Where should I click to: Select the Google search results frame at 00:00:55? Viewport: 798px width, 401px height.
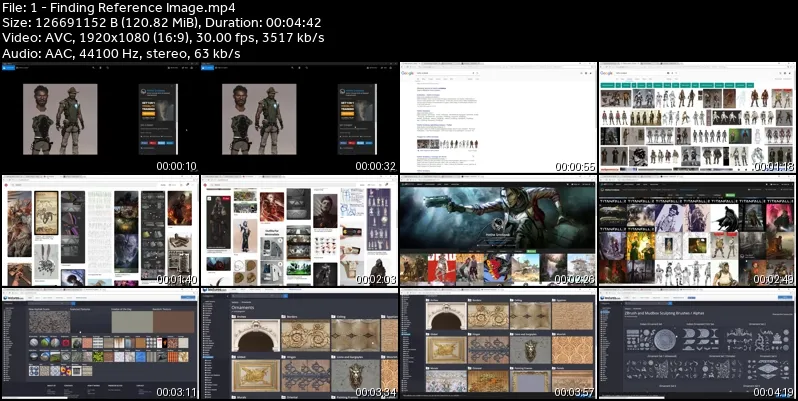tap(498, 118)
